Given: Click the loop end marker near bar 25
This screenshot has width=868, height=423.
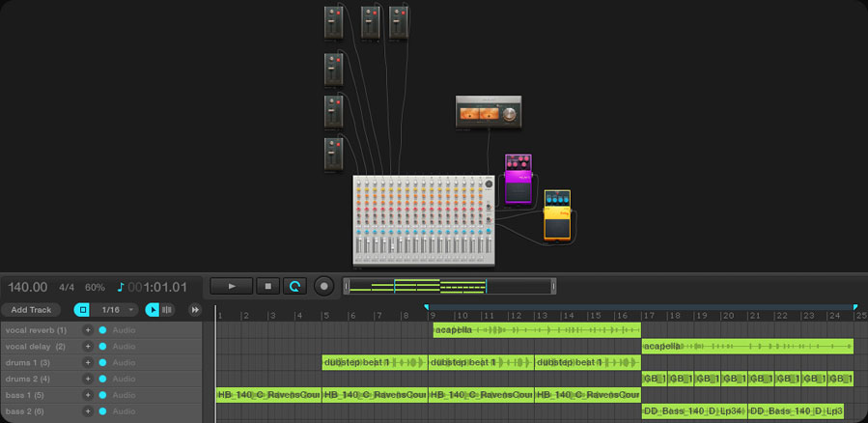Looking at the screenshot, I should point(855,307).
